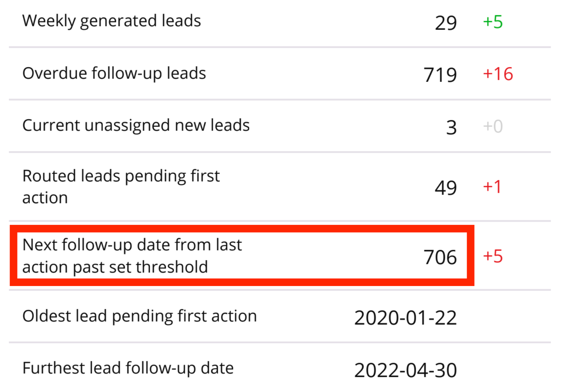Click the red +1 change indicator
The image size is (561, 392).
coord(492,187)
